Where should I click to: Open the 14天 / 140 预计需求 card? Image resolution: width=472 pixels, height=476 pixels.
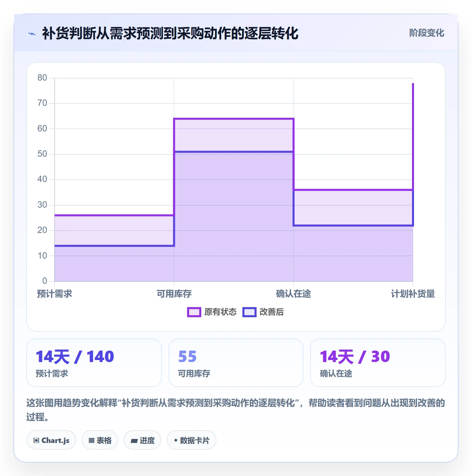point(94,363)
